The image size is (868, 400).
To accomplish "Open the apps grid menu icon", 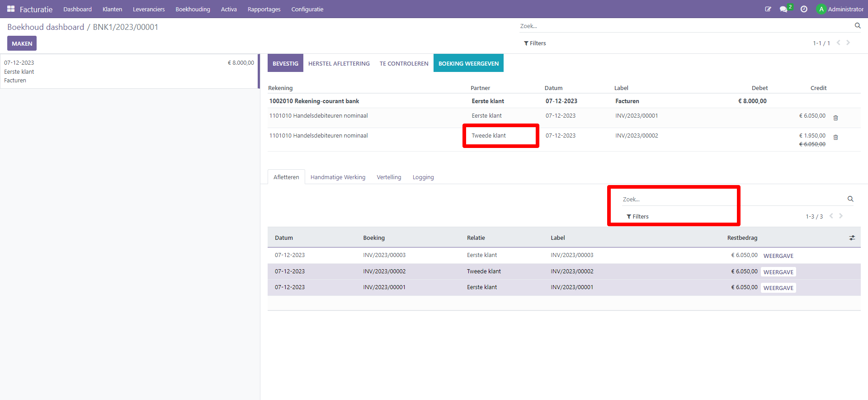I will (x=11, y=9).
